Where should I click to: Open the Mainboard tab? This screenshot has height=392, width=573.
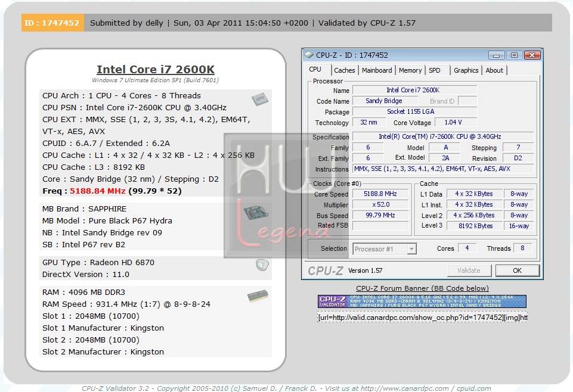[377, 70]
